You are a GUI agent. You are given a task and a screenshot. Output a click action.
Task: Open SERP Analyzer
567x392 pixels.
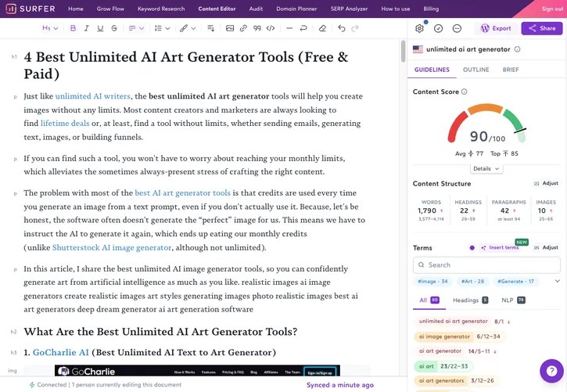click(x=349, y=9)
